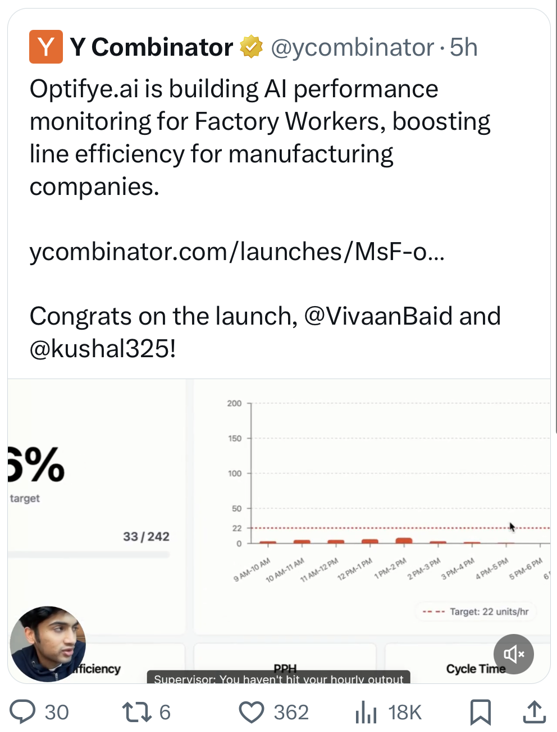
Task: Click the Y Combinator account name
Action: (151, 47)
